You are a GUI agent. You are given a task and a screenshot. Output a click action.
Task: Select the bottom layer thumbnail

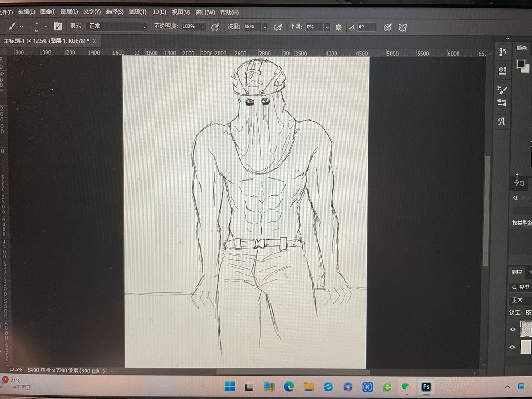(525, 347)
